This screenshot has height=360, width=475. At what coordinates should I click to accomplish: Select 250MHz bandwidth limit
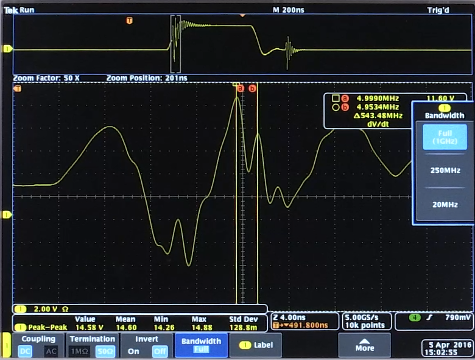445,170
